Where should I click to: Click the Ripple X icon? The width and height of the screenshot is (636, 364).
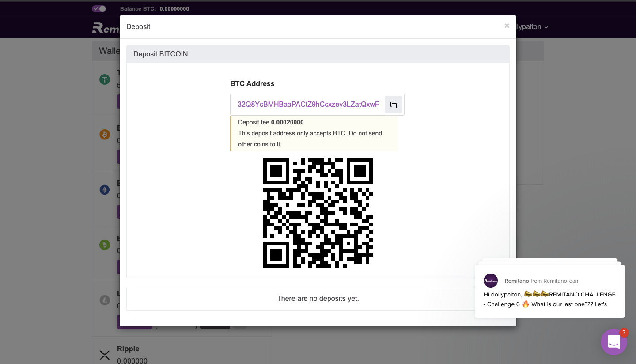pyautogui.click(x=105, y=355)
